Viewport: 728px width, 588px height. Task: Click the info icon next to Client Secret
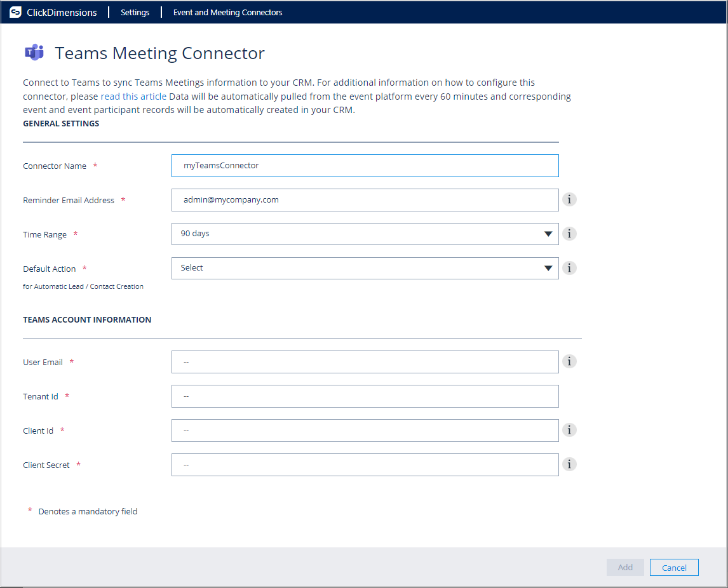coord(569,464)
